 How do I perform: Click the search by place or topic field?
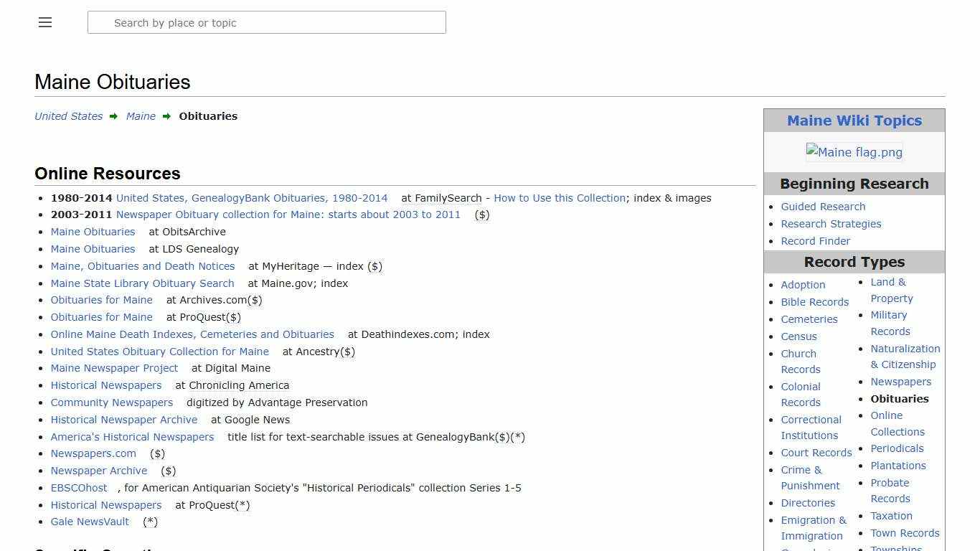pos(267,22)
